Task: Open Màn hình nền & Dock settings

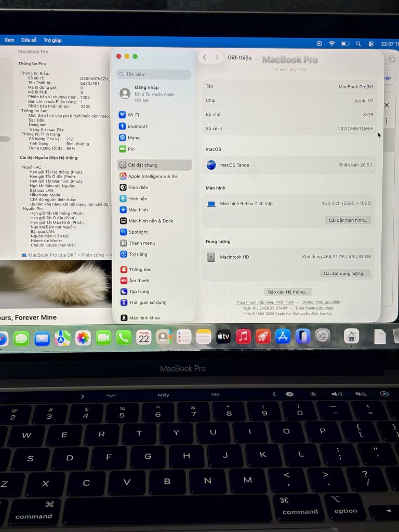Action: click(x=147, y=221)
